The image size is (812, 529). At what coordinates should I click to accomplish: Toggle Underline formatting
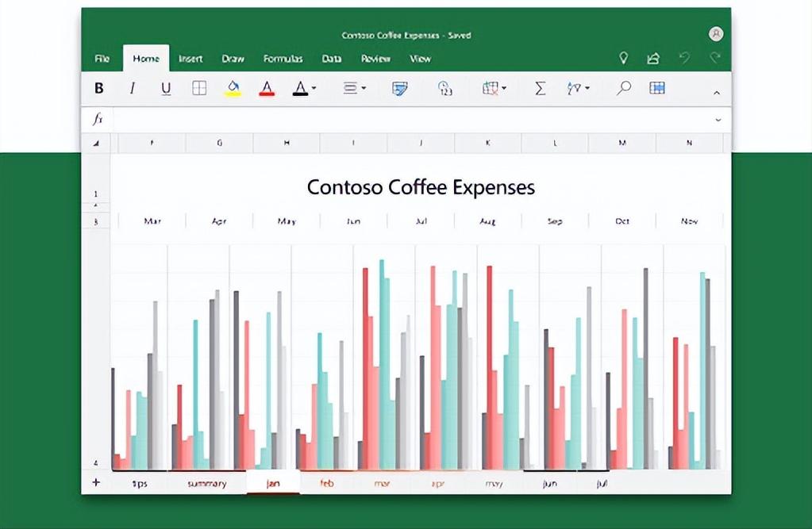(166, 89)
